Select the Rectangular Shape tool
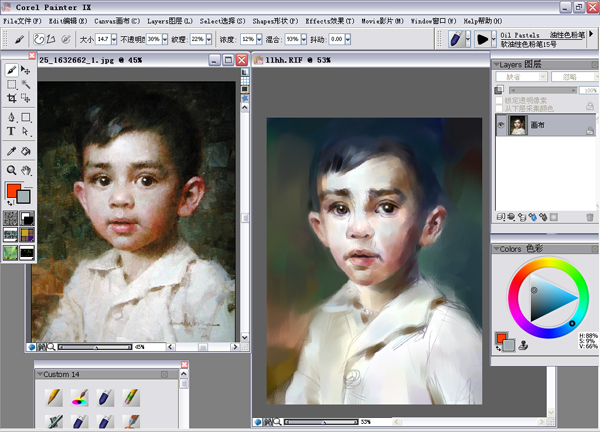Screen dimensions: 600x432 [26, 117]
